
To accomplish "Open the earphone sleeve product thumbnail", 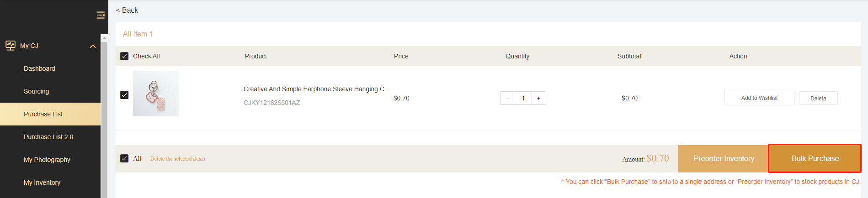I will pos(156,94).
